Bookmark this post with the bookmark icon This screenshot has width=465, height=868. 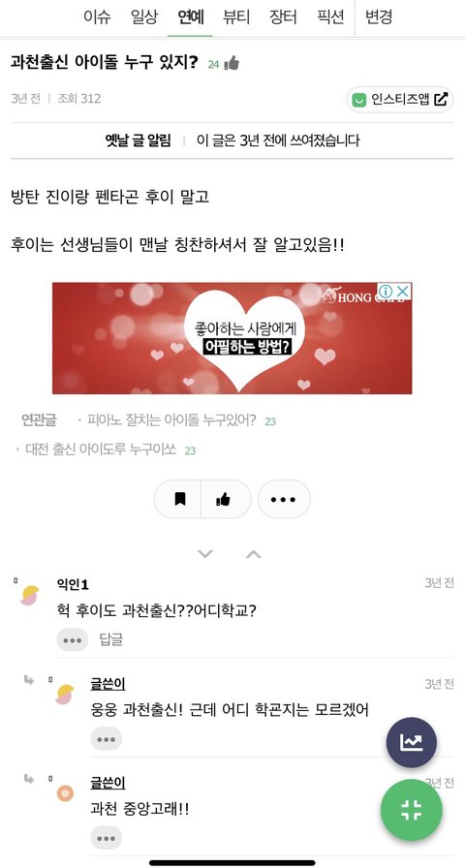[x=179, y=499]
